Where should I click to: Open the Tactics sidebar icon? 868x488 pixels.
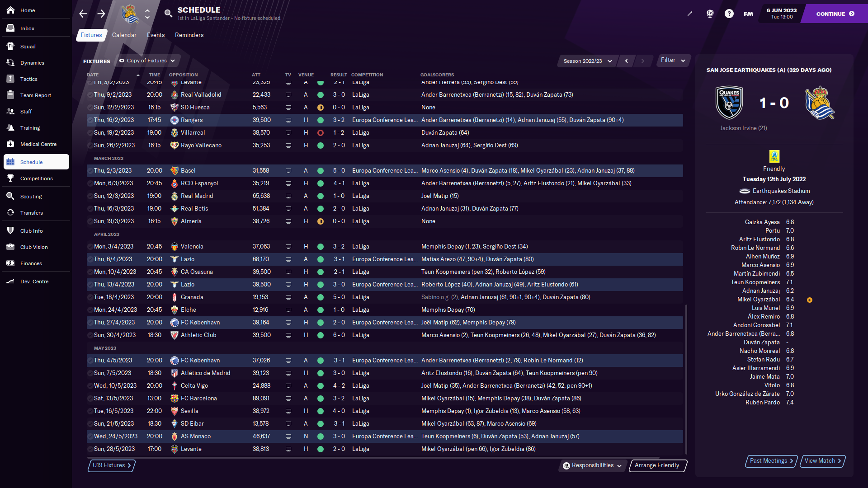click(x=10, y=79)
